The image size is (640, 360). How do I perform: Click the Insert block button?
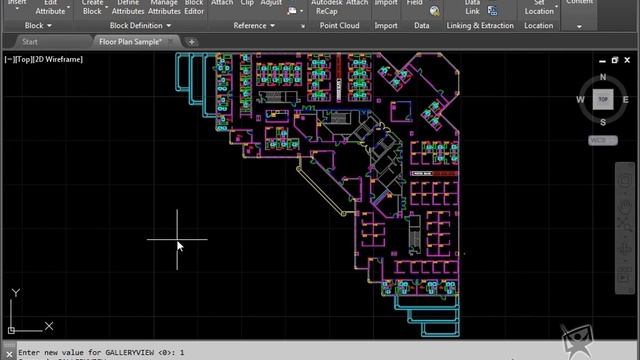pos(17,3)
